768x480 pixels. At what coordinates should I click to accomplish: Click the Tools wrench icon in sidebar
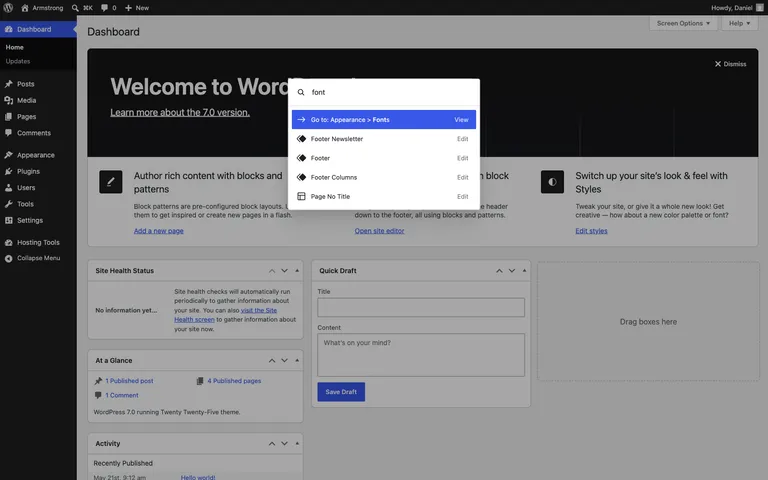pyautogui.click(x=8, y=204)
